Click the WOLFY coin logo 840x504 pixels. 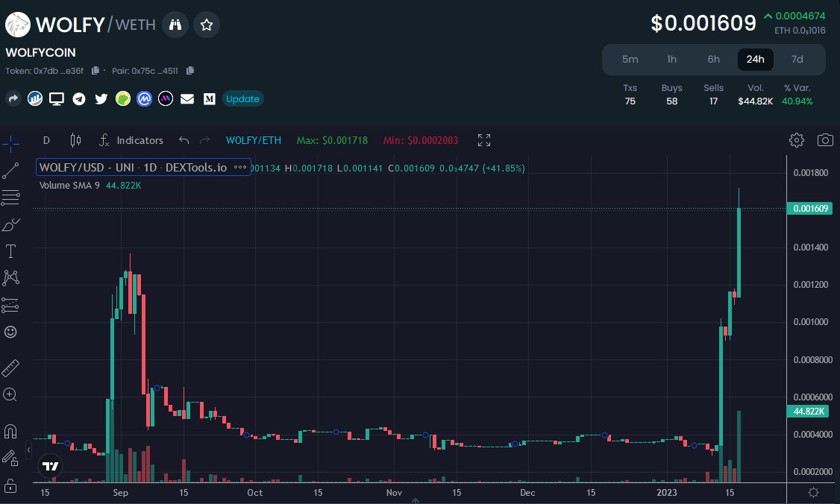click(x=18, y=25)
